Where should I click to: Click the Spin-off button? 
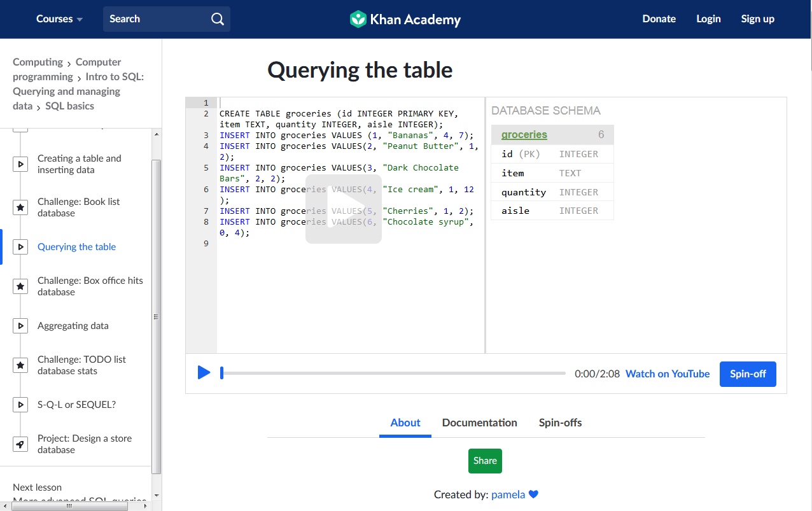[748, 374]
